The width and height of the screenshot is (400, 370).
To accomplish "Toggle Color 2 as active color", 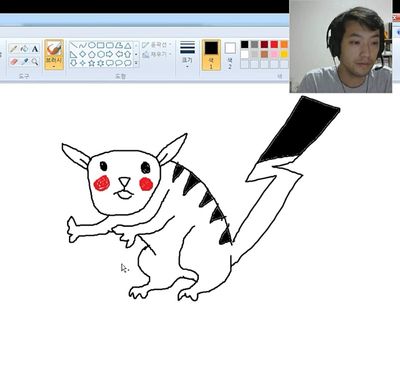I will 230,55.
